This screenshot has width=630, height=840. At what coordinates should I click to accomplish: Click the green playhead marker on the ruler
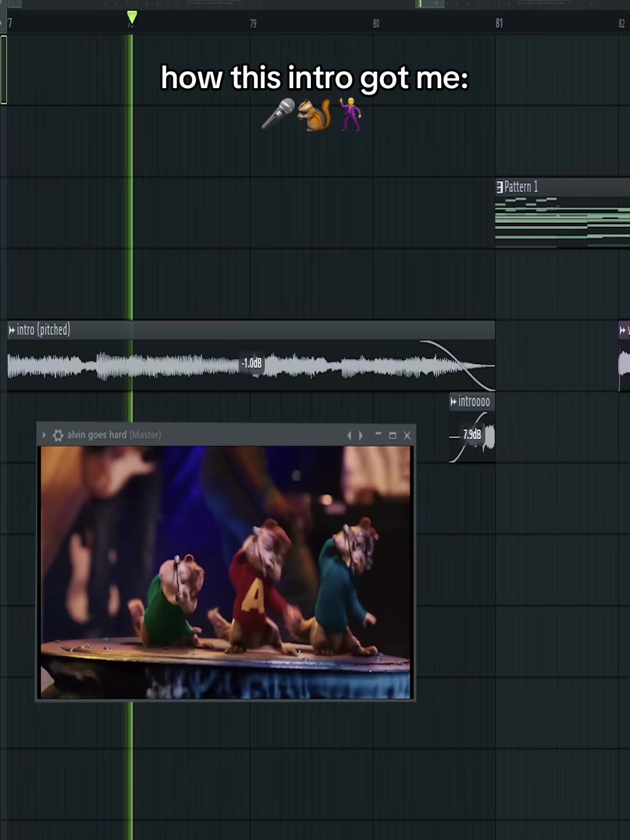tap(132, 17)
